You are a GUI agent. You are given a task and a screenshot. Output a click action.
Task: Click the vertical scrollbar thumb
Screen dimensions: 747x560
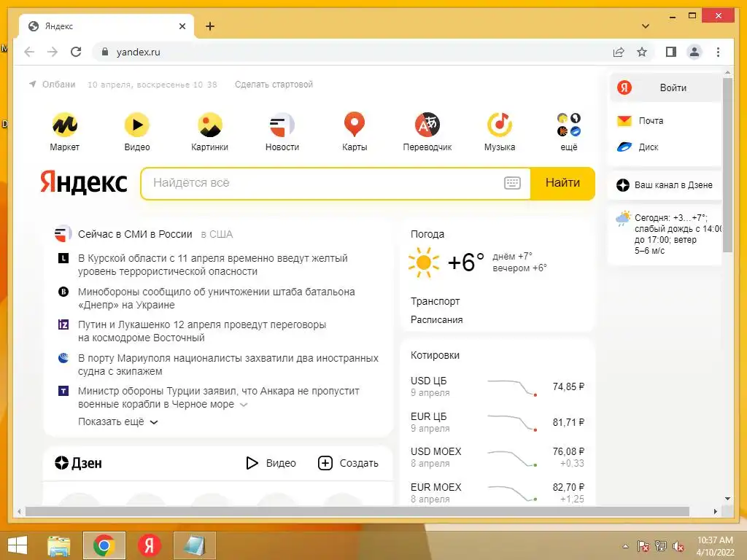727,166
